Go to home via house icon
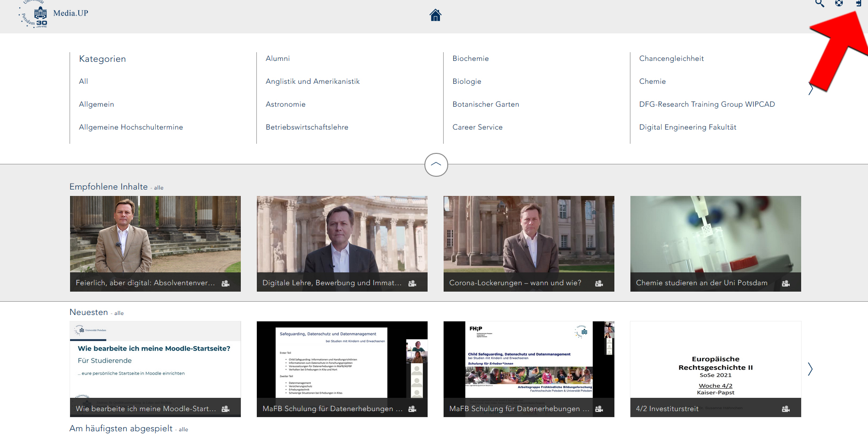Viewport: 868px width, 434px height. click(x=435, y=16)
